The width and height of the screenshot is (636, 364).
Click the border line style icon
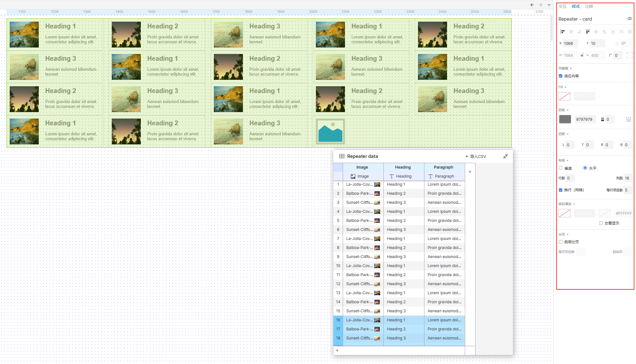(628, 119)
